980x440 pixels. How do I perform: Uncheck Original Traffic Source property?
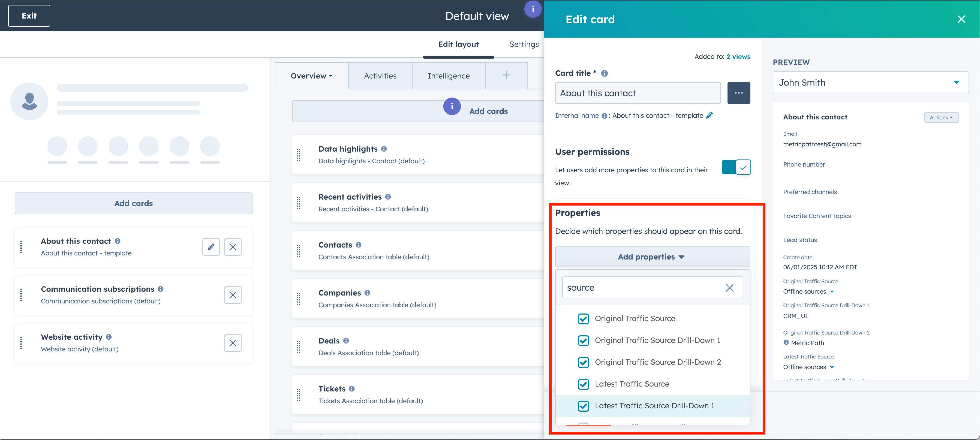[583, 319]
